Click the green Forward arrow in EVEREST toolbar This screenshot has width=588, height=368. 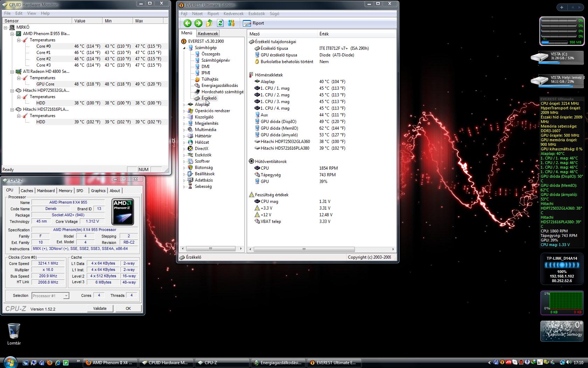click(198, 23)
